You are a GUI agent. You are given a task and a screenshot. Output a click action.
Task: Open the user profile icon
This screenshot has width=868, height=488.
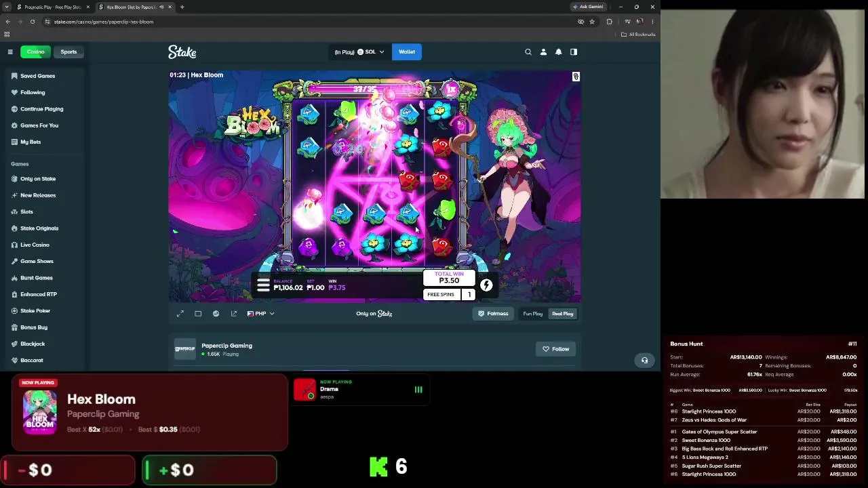coord(543,52)
